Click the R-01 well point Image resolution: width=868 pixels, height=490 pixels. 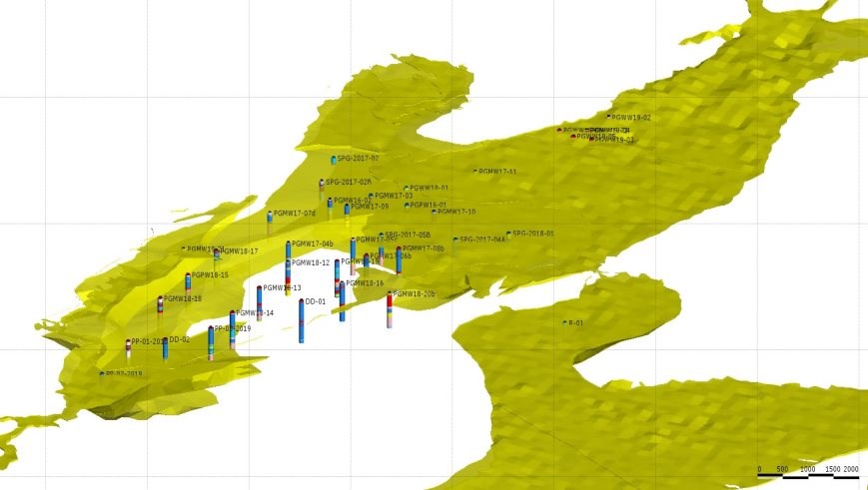[x=564, y=322]
